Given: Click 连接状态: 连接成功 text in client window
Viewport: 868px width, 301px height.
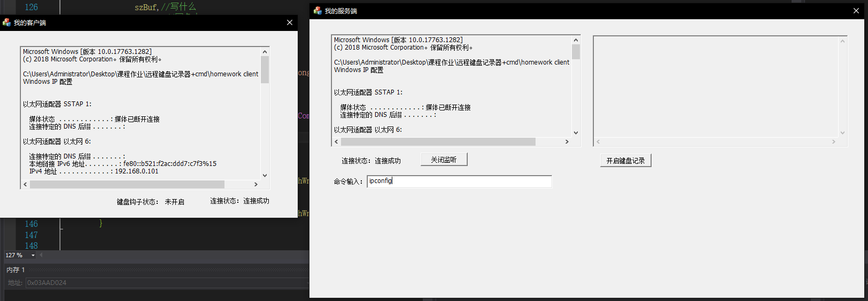Looking at the screenshot, I should coord(239,201).
